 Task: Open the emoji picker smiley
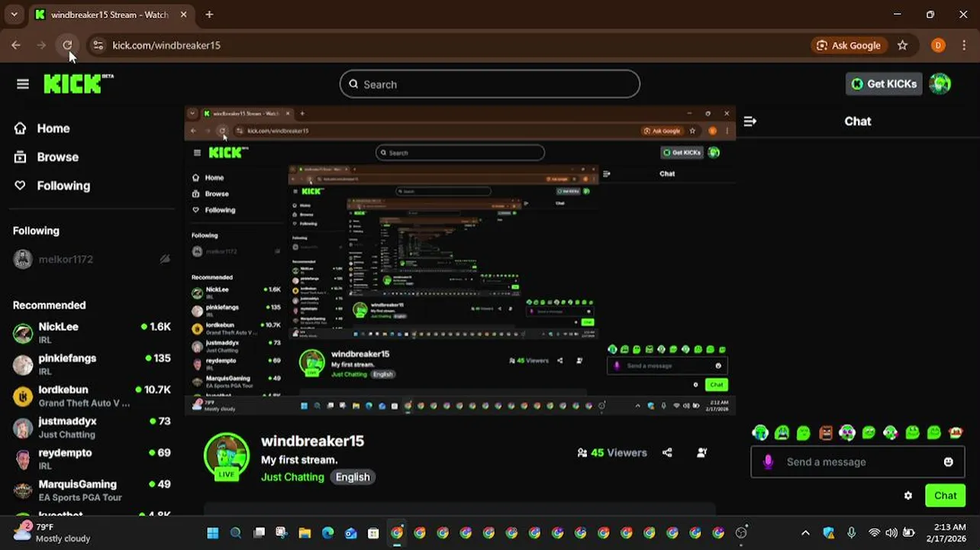(x=948, y=461)
